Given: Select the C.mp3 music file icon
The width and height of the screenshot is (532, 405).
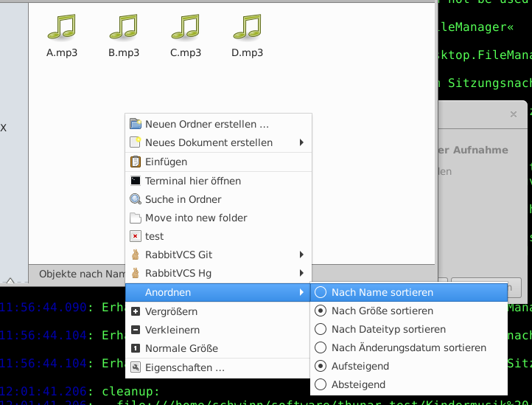Looking at the screenshot, I should coord(186,27).
